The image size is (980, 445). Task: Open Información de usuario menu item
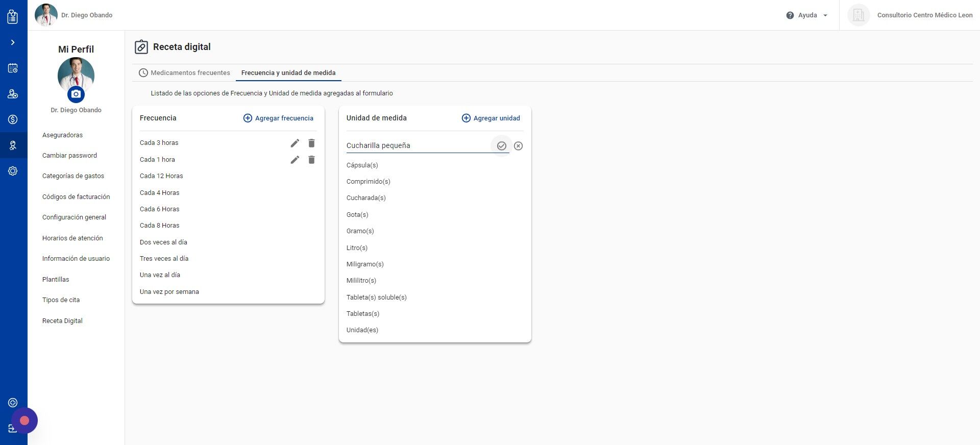point(76,259)
